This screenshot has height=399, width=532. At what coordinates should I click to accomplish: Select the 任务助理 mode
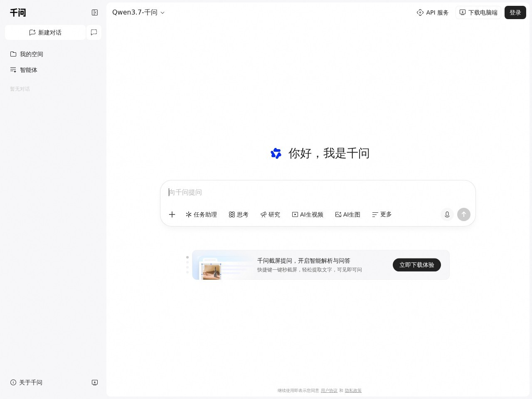pos(201,214)
